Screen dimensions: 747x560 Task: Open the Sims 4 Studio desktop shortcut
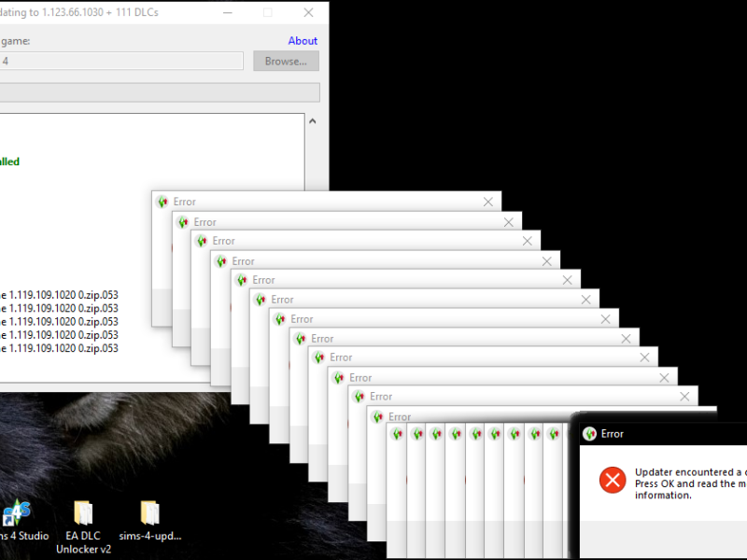(x=17, y=514)
